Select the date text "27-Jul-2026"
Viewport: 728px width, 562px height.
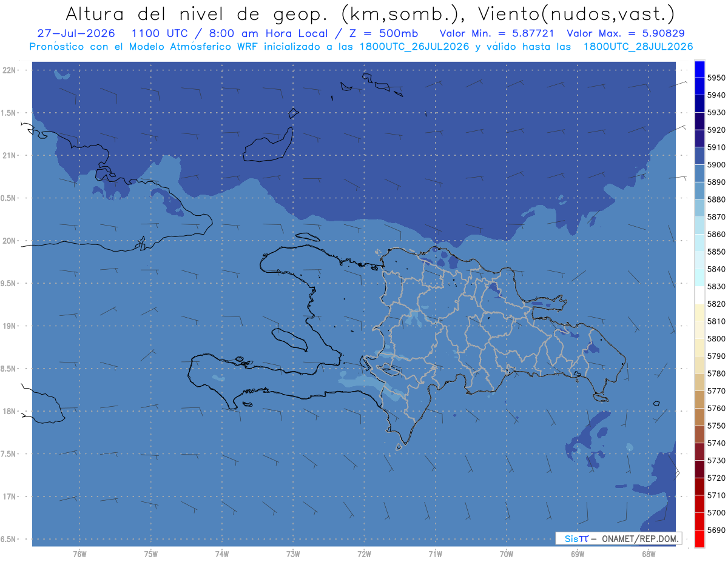(x=76, y=33)
